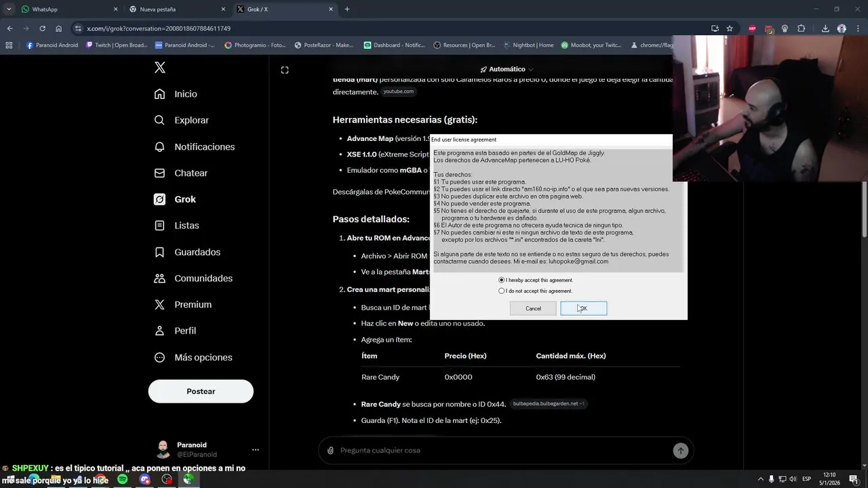Click the browser back arrow
Viewport: 868px width, 488px height.
tap(9, 28)
